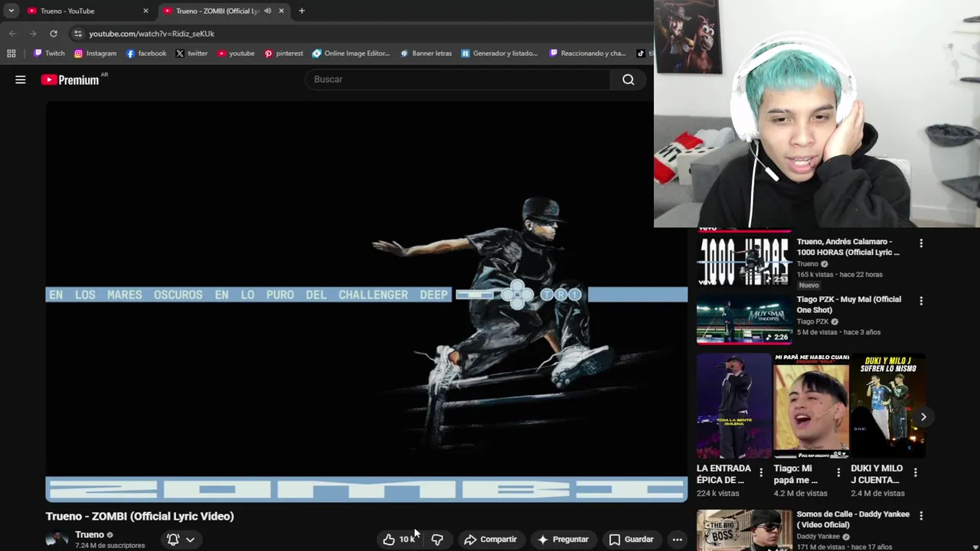Open facebook bookmark

click(145, 54)
